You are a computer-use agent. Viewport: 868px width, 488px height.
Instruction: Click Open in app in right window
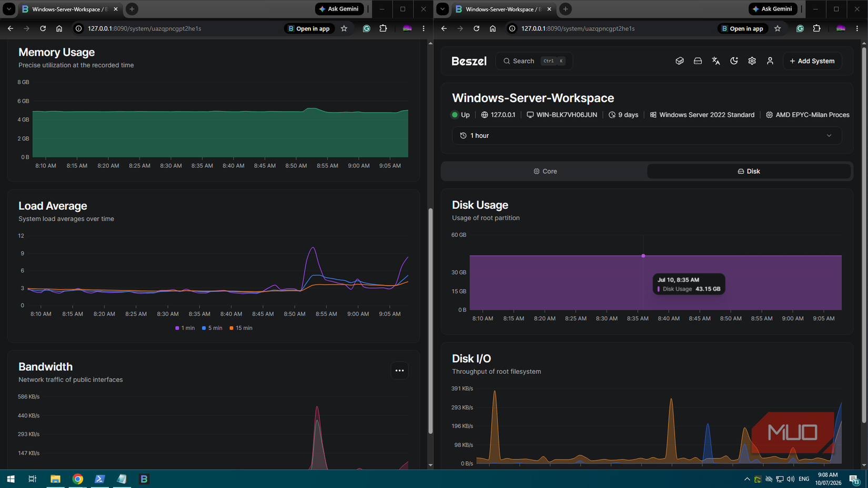743,28
